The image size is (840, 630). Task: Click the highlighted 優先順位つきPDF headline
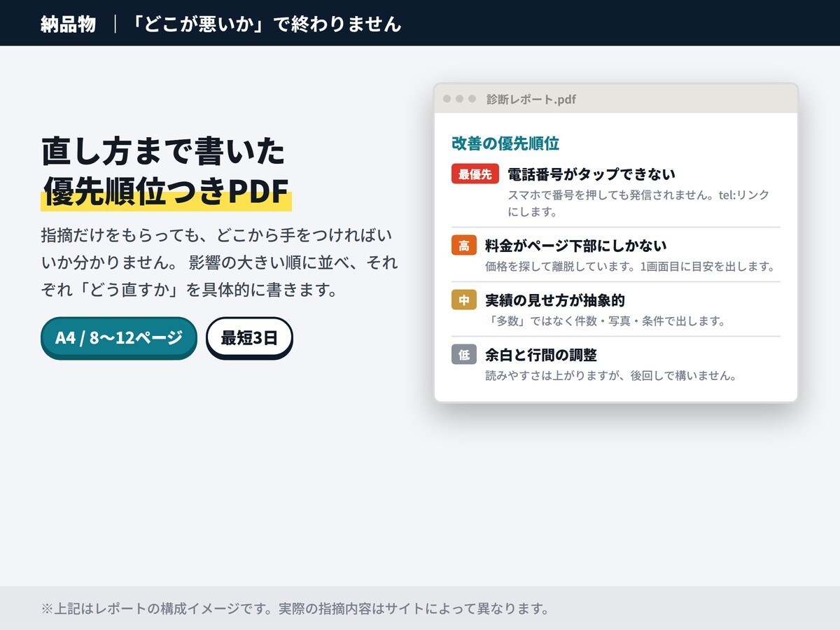(x=166, y=192)
